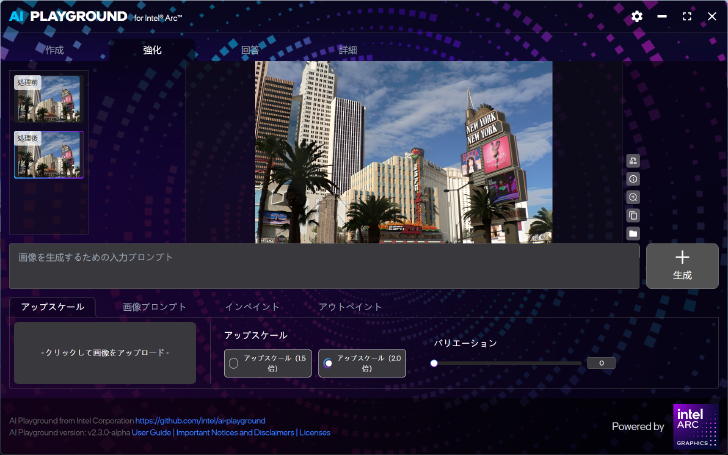Click the image prompt input field

(324, 266)
